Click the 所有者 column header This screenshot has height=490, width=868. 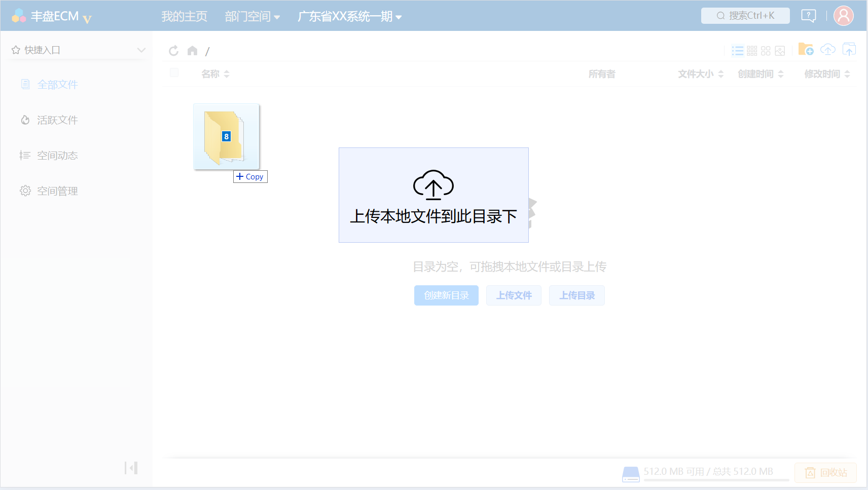(602, 74)
